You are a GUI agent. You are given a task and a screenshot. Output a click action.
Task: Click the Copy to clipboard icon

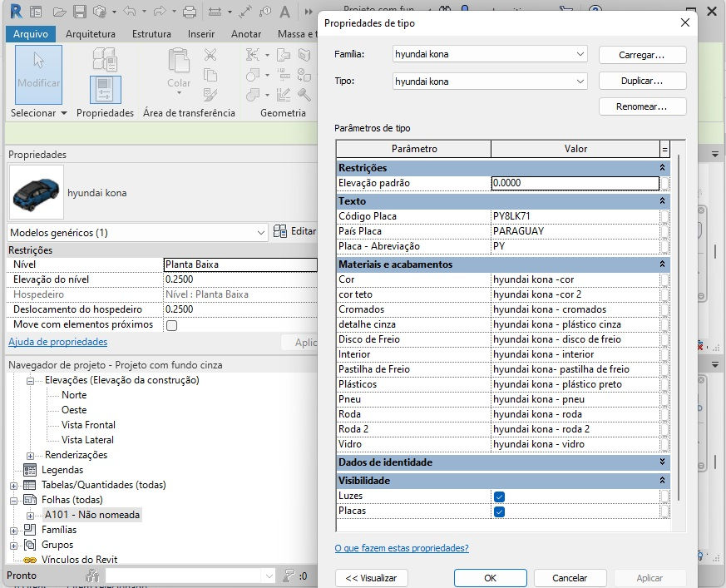[210, 75]
